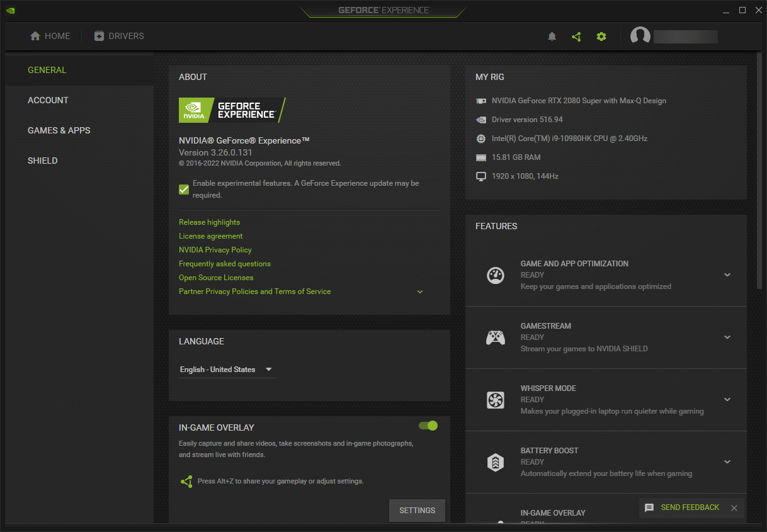The image size is (767, 532).
Task: Click the GameStream controller icon
Action: 496,337
